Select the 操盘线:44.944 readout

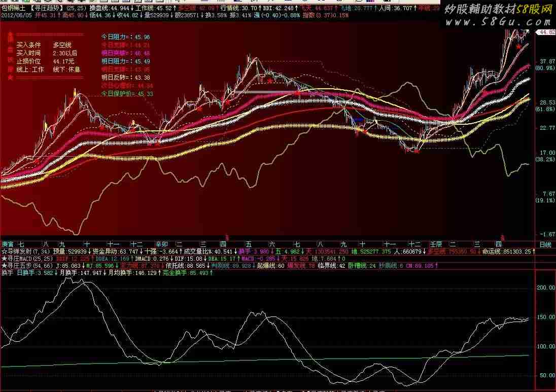pyautogui.click(x=109, y=8)
